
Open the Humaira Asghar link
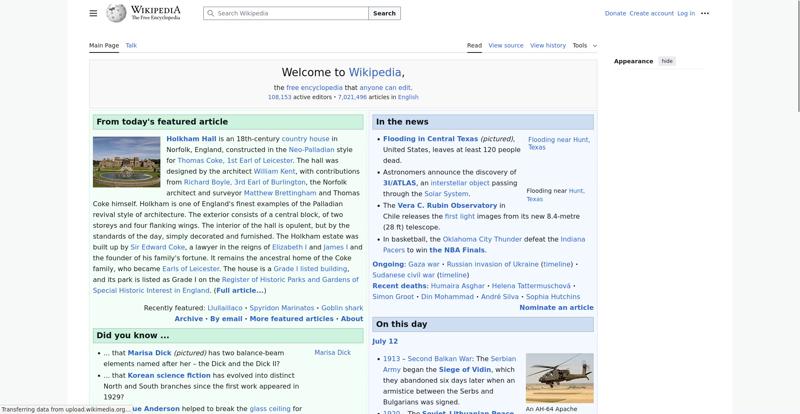pos(458,286)
